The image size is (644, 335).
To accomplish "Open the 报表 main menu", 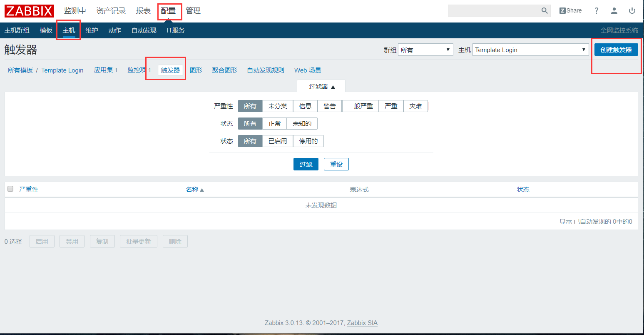I will pyautogui.click(x=143, y=11).
